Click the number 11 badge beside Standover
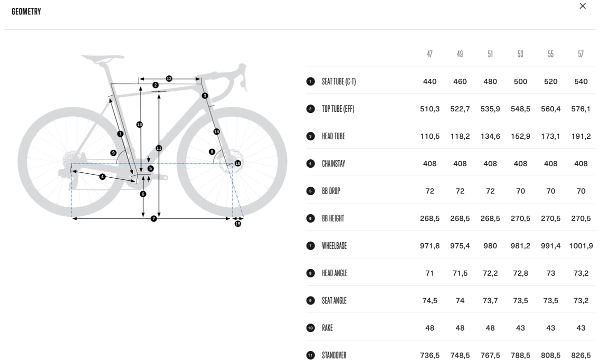 point(310,356)
